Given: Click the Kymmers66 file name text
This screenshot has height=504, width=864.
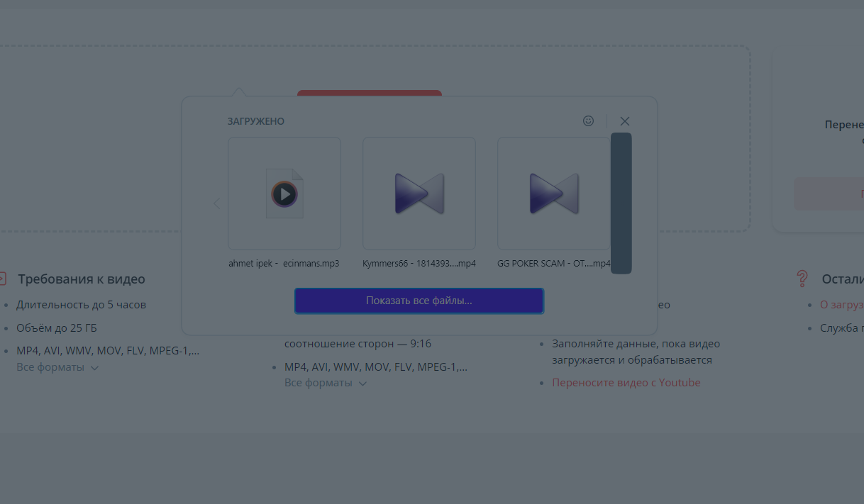Looking at the screenshot, I should click(419, 263).
